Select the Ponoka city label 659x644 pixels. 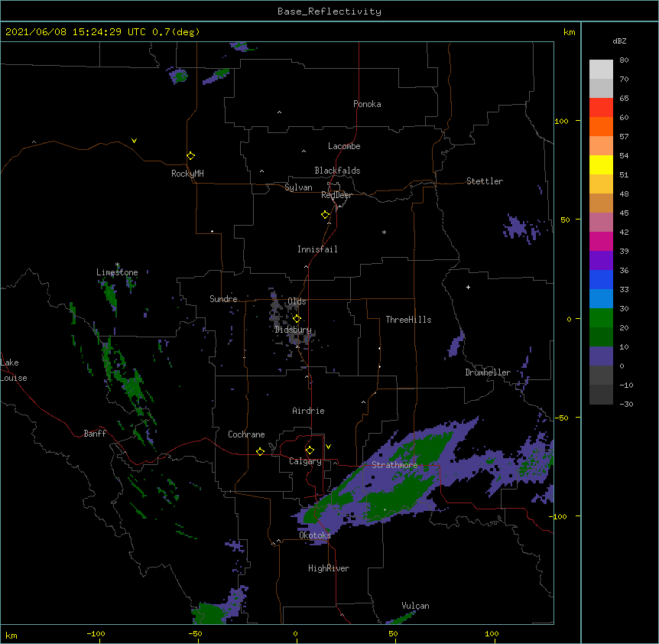coord(367,104)
